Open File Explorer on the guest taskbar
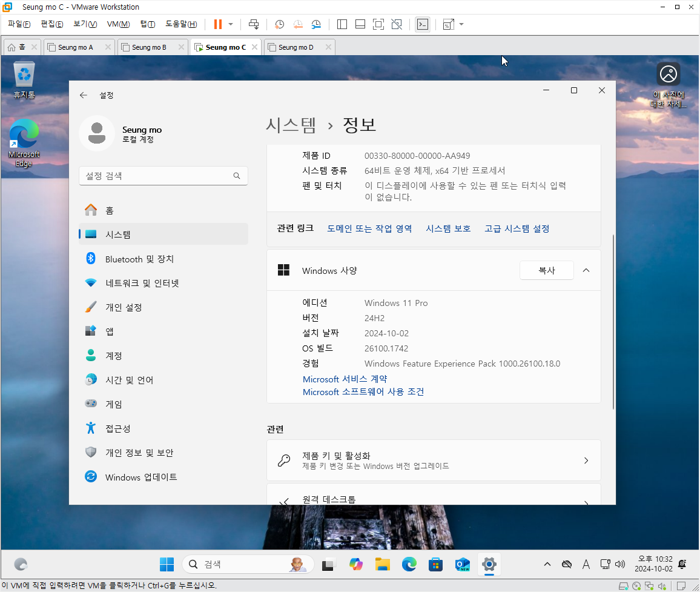This screenshot has height=592, width=700. click(383, 564)
